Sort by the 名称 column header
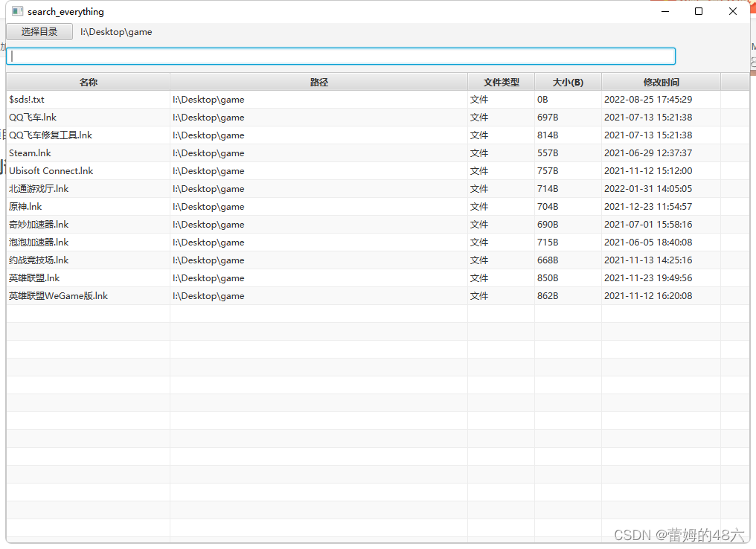The height and width of the screenshot is (549, 756). point(89,82)
